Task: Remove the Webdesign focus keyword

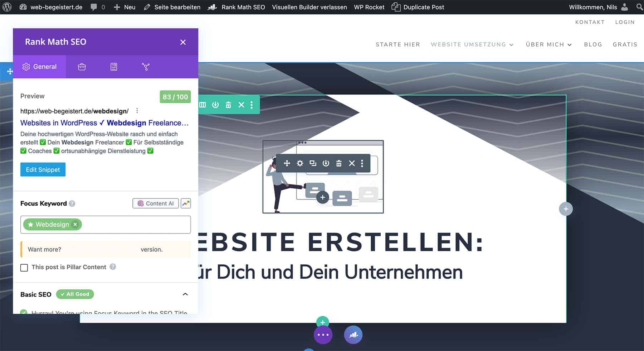Action: (x=75, y=224)
